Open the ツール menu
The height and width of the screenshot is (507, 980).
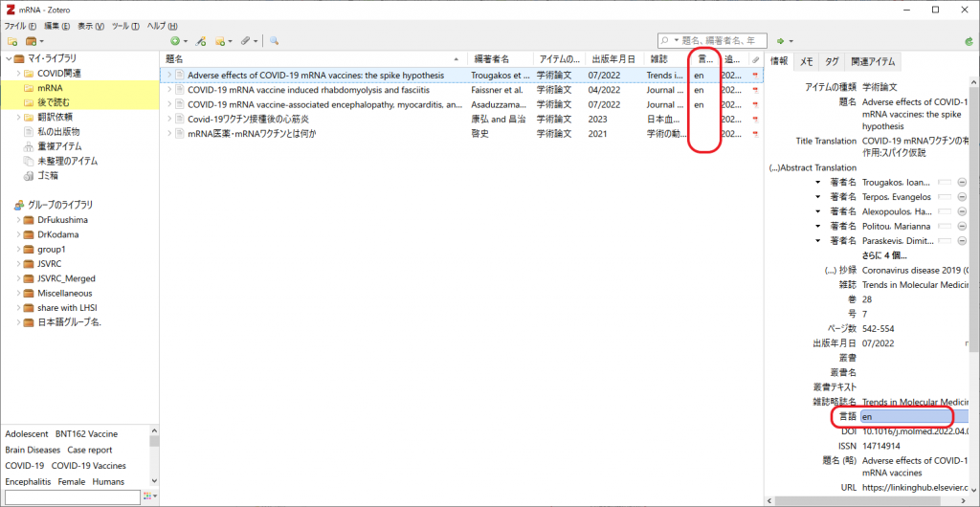[125, 26]
